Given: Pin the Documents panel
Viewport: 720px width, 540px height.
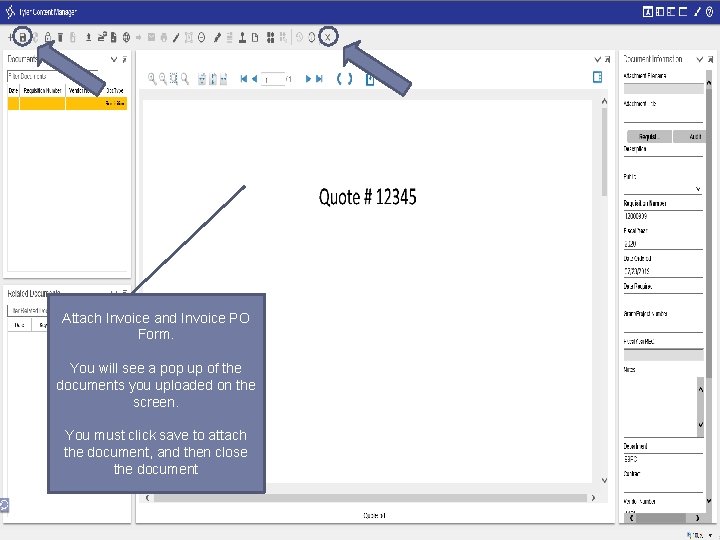Looking at the screenshot, I should tap(124, 59).
